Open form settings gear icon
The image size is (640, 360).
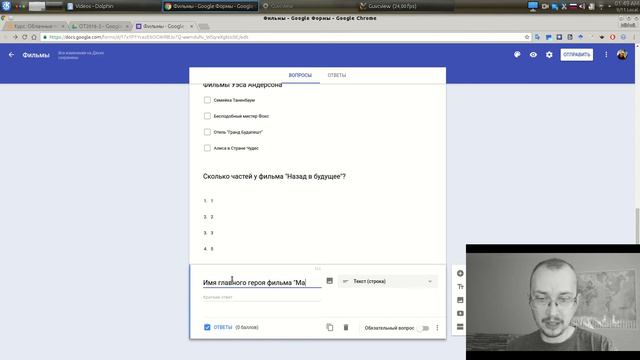tap(549, 55)
